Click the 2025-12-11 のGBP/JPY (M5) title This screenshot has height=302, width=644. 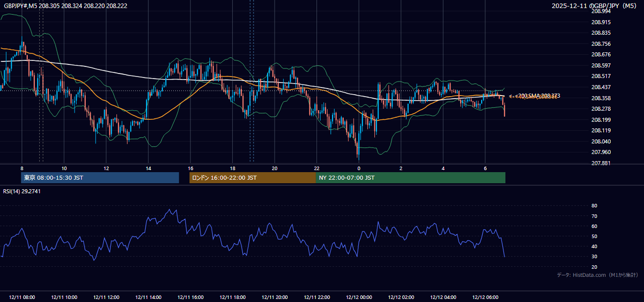click(595, 6)
